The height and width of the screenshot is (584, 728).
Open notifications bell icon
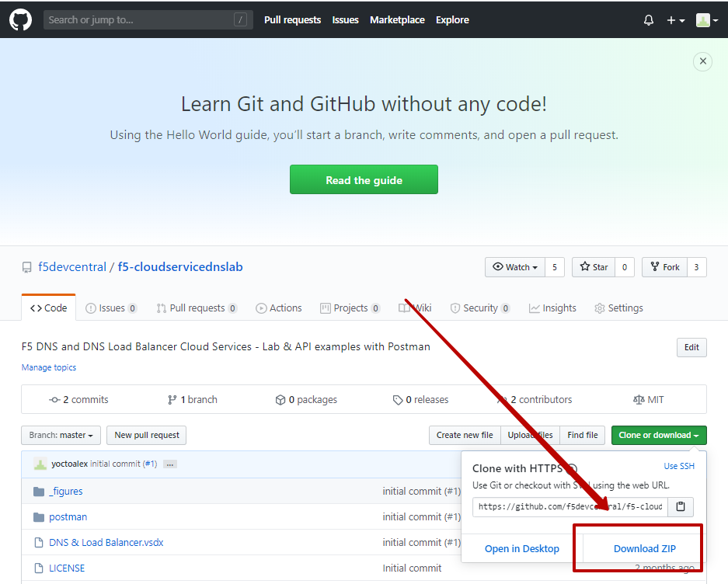pyautogui.click(x=649, y=20)
